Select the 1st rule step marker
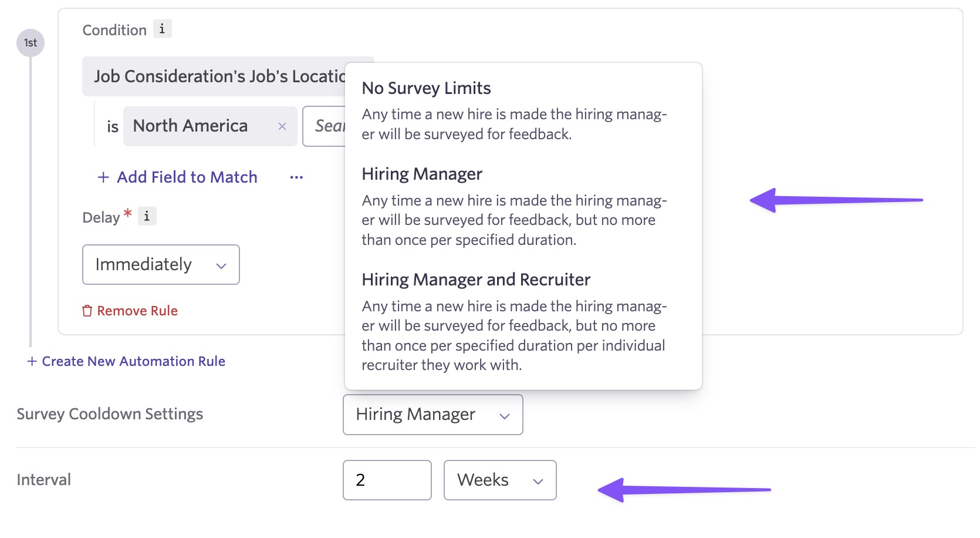The image size is (980, 538). (31, 43)
